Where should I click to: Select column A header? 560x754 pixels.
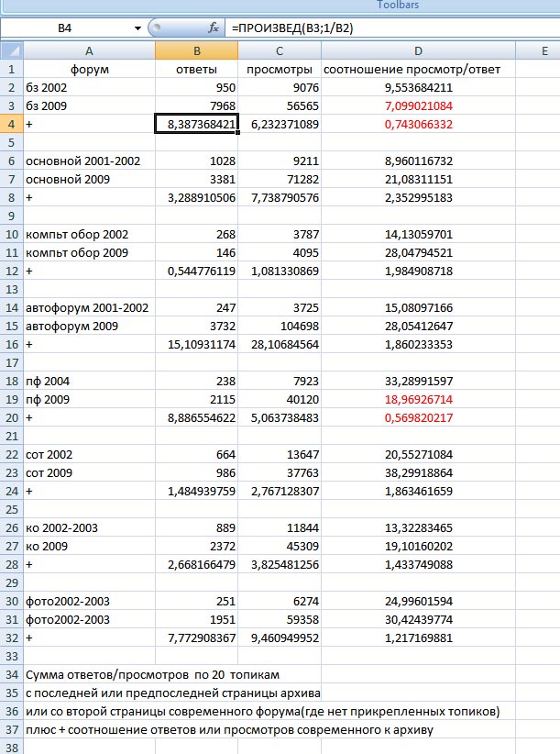point(89,50)
